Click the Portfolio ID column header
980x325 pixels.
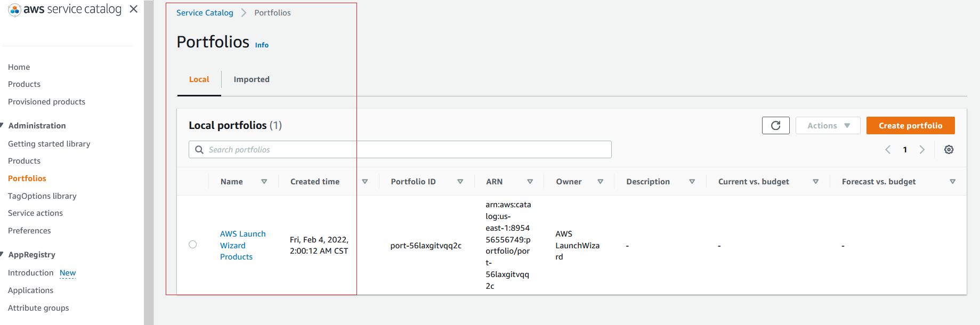[413, 182]
